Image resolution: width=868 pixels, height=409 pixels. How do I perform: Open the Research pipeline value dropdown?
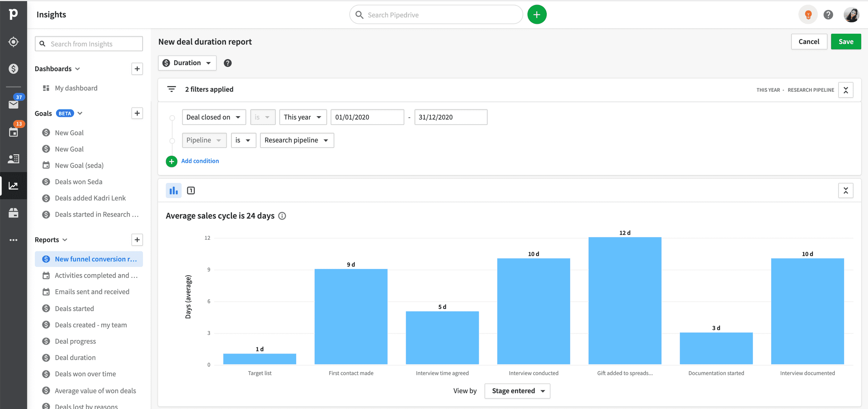297,140
